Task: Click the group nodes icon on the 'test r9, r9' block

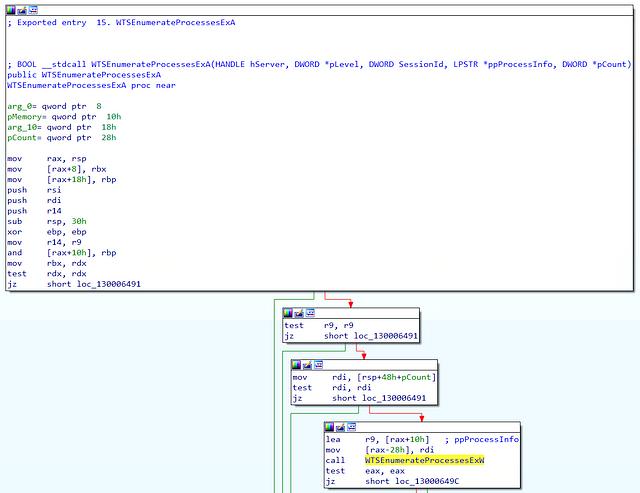Action: (310, 313)
